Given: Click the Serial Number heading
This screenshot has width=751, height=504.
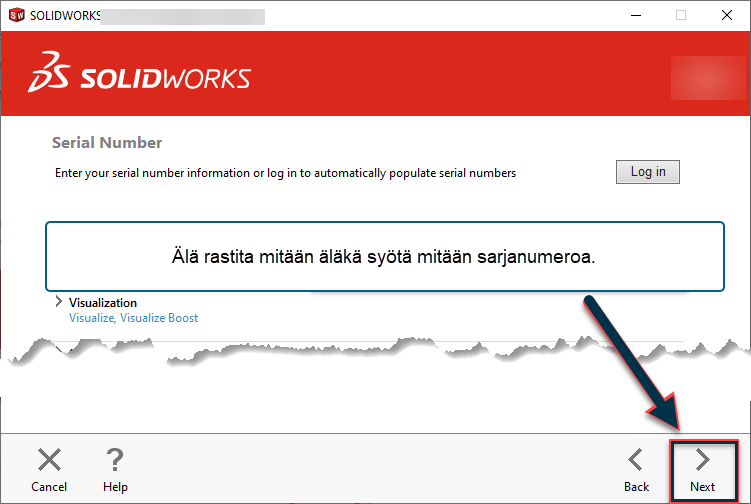Looking at the screenshot, I should pyautogui.click(x=107, y=142).
